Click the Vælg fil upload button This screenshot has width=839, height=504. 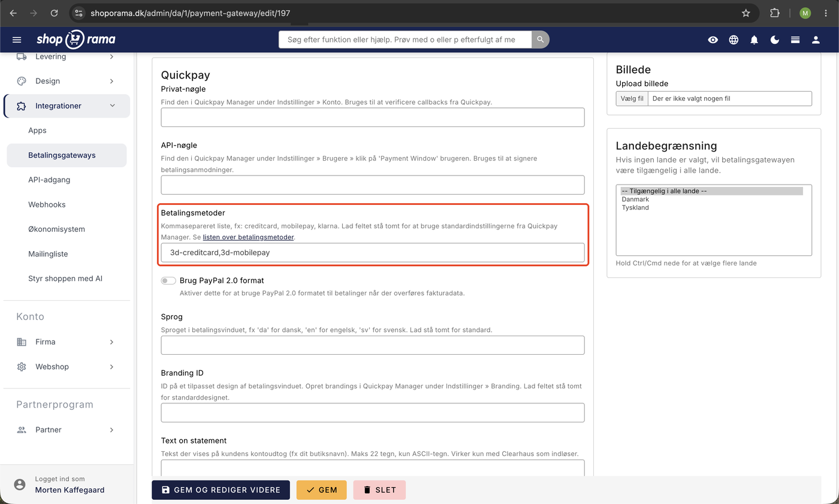(632, 98)
